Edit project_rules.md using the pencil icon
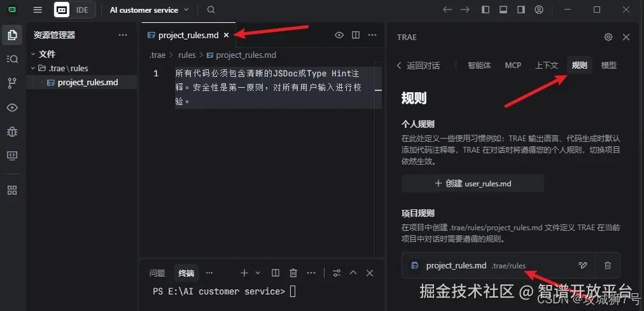Image resolution: width=644 pixels, height=311 pixels. pos(582,265)
